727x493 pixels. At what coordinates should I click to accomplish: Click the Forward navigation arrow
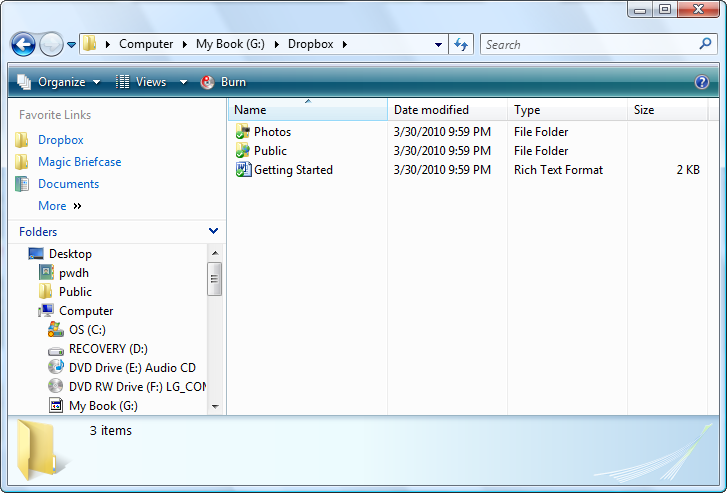coord(51,45)
